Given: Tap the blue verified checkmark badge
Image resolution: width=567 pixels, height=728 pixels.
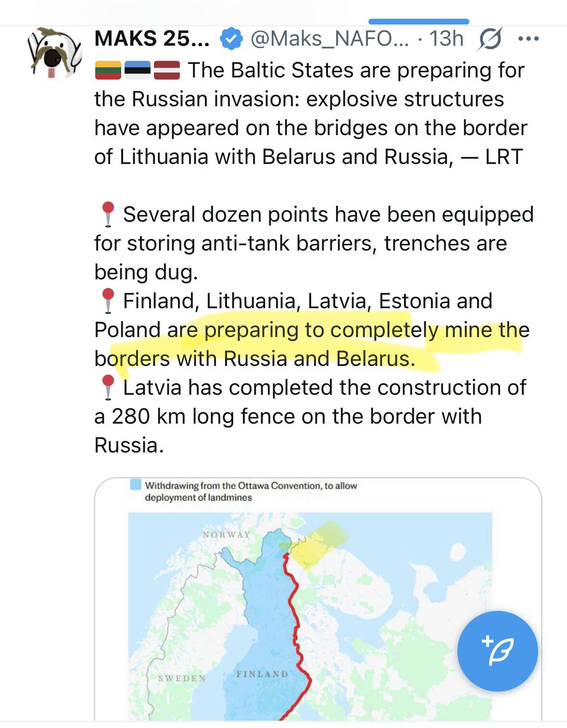Looking at the screenshot, I should pyautogui.click(x=231, y=39).
